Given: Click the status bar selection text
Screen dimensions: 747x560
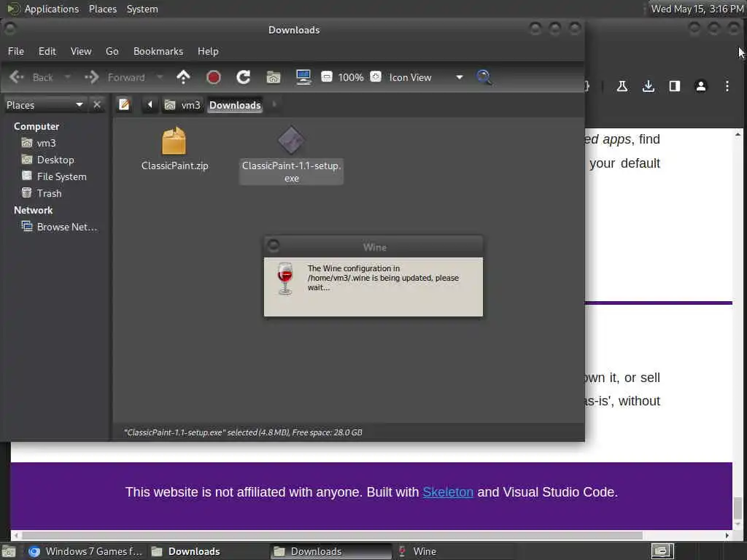Looking at the screenshot, I should tap(243, 432).
